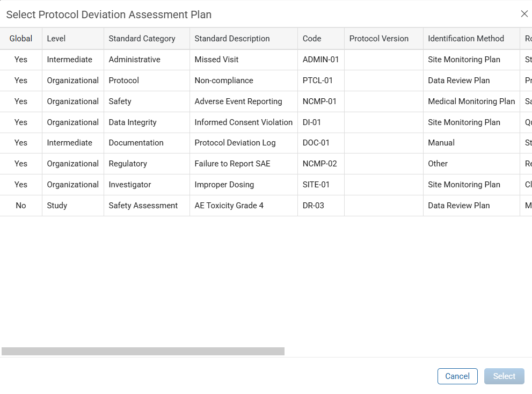The height and width of the screenshot is (394, 532).
Task: Click the Standard Category column header
Action: (147, 39)
